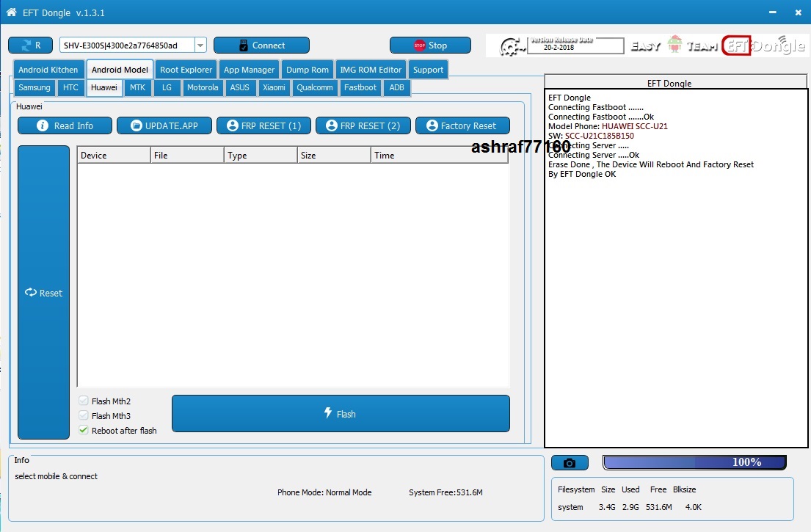Click 'System Free:531.6M' text

(x=445, y=492)
